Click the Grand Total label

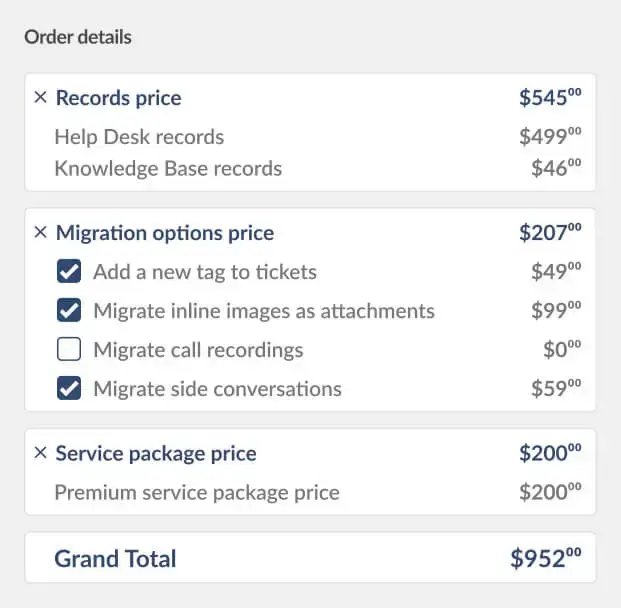(115, 558)
